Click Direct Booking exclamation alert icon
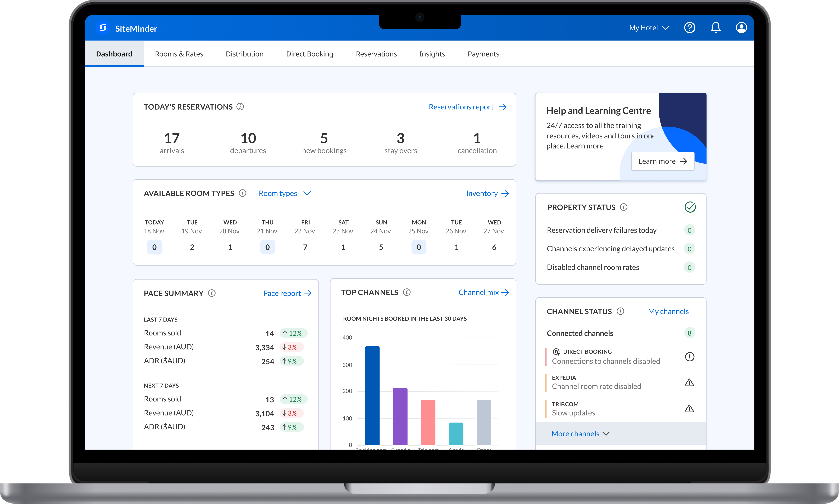 point(690,357)
